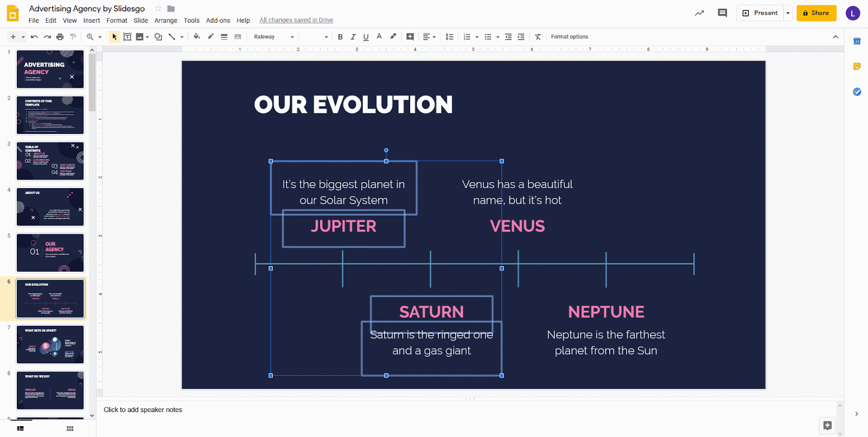
Task: Toggle the bulleted list
Action: 488,37
